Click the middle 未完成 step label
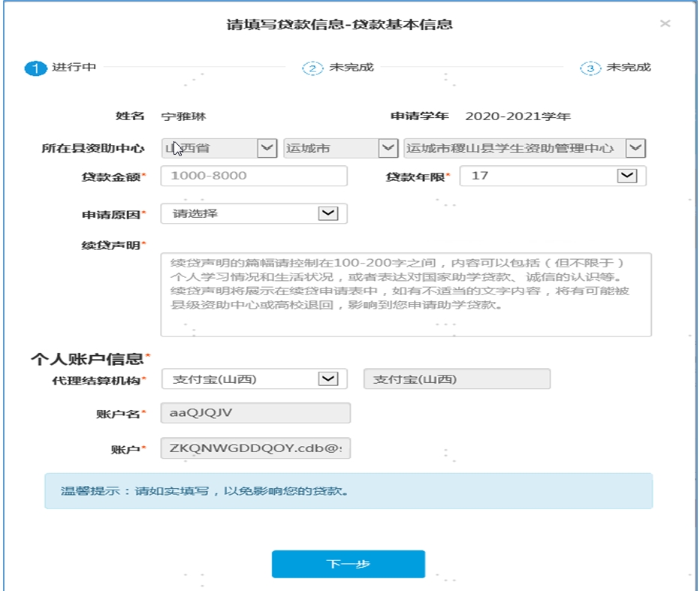The width and height of the screenshot is (700, 591). [x=351, y=68]
